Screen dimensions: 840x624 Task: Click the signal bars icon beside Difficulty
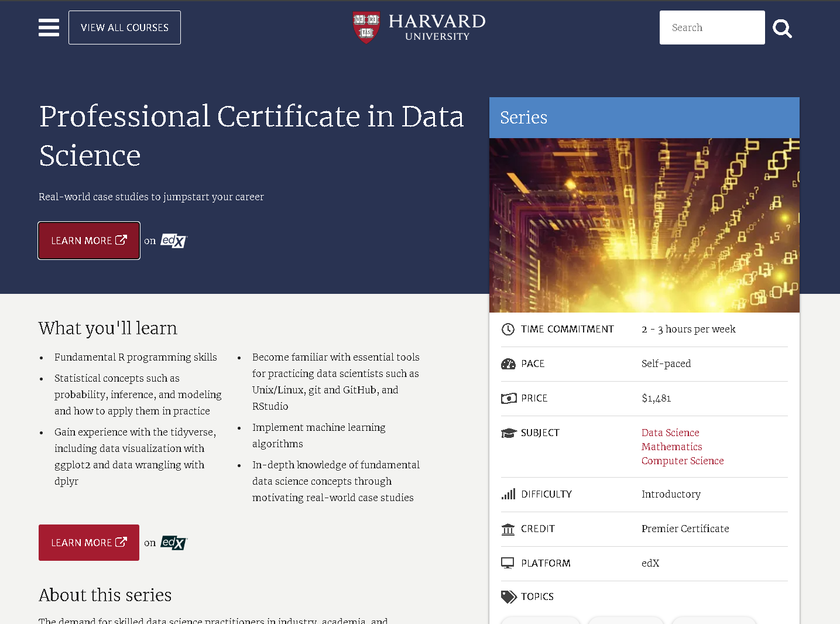[508, 494]
